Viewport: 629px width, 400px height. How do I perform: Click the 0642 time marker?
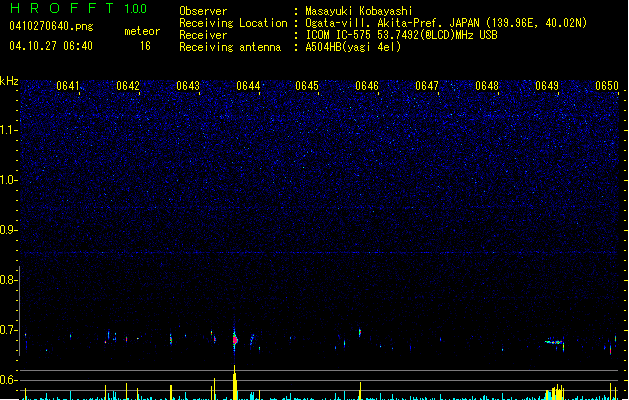[128, 86]
